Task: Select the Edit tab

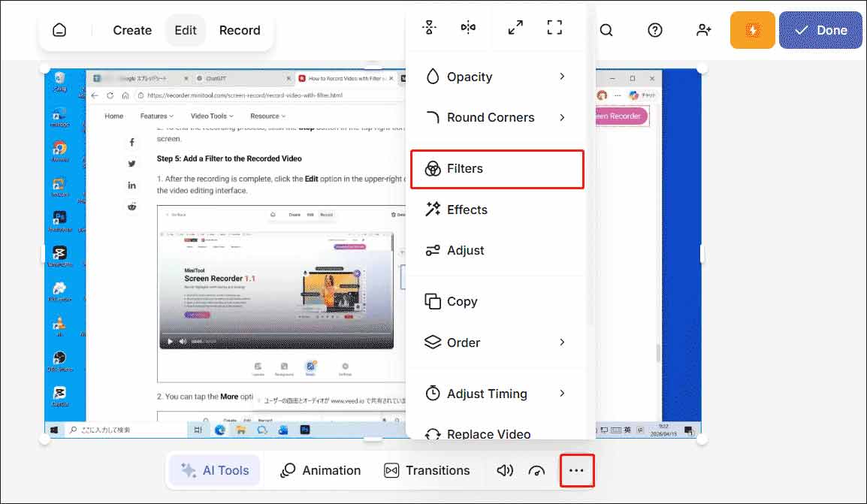Action: (186, 30)
